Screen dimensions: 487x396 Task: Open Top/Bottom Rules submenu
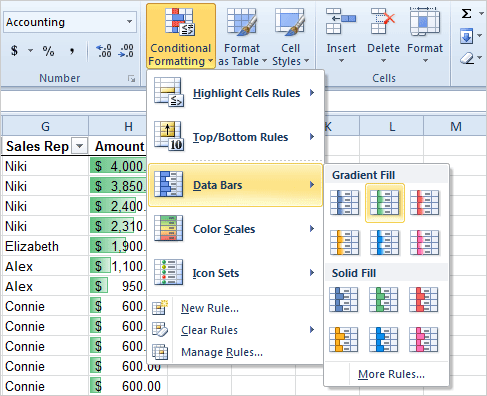[x=235, y=137]
